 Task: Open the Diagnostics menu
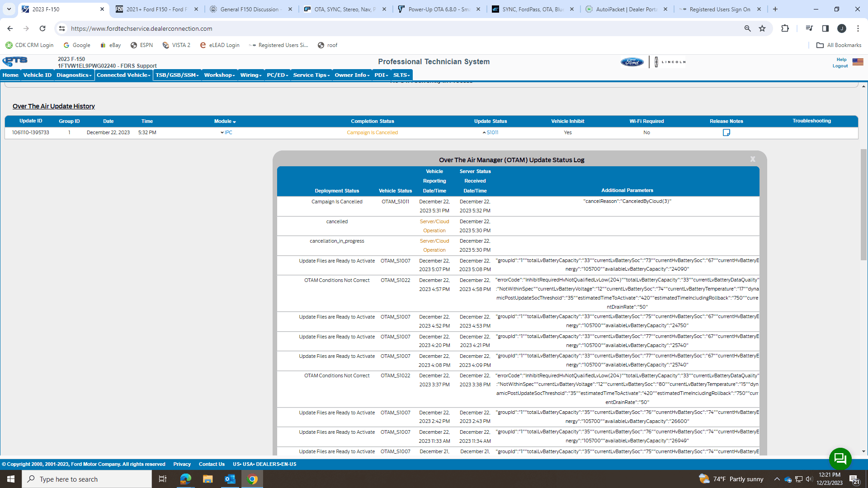pos(74,75)
